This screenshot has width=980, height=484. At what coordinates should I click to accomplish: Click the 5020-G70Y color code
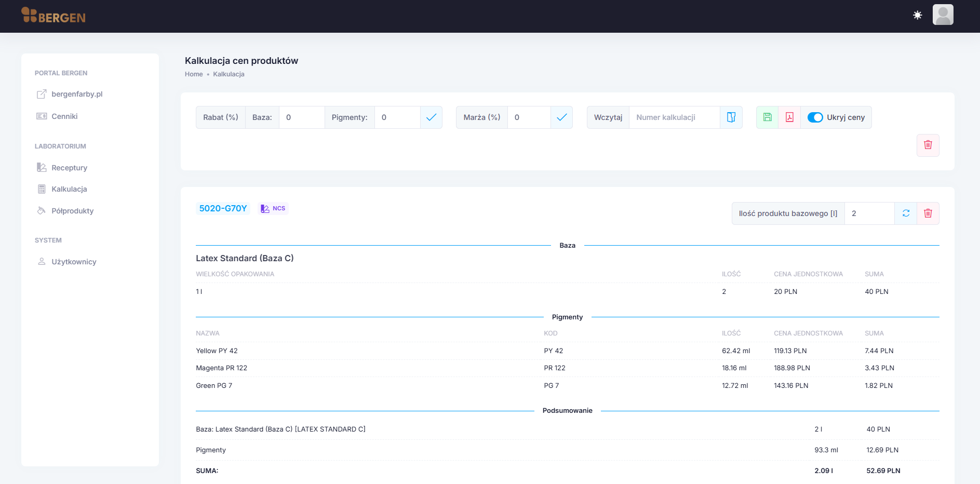(223, 208)
